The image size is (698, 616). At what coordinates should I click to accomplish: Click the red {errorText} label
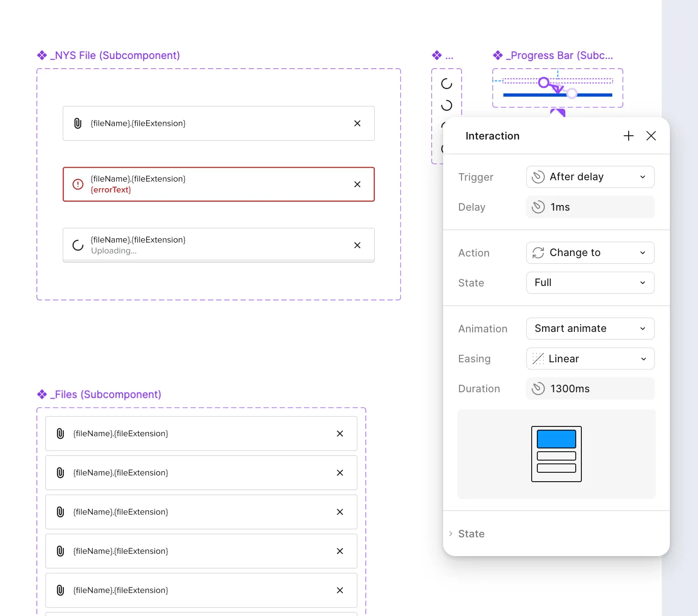pyautogui.click(x=111, y=190)
